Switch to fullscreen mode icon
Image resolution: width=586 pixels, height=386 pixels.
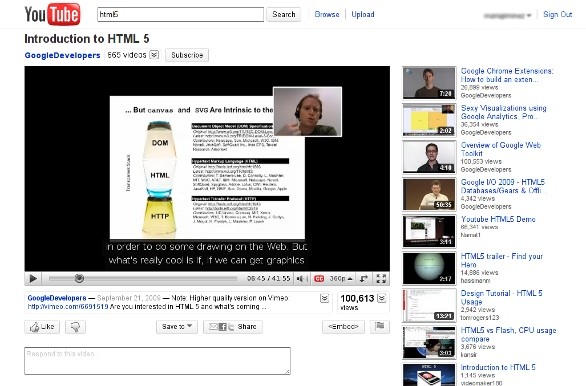point(381,279)
